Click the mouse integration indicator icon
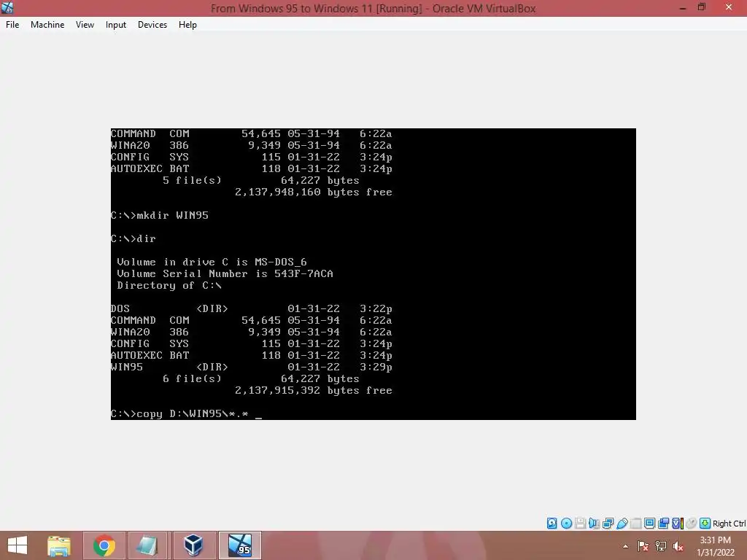This screenshot has height=560, width=747. pyautogui.click(x=692, y=524)
